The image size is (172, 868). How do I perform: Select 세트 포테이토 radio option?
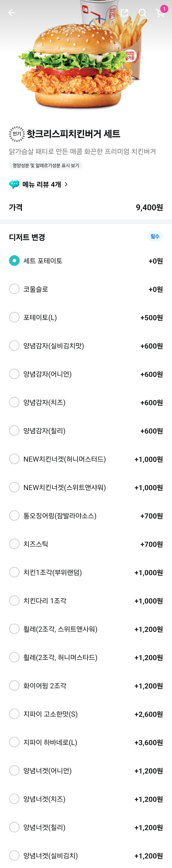click(14, 261)
